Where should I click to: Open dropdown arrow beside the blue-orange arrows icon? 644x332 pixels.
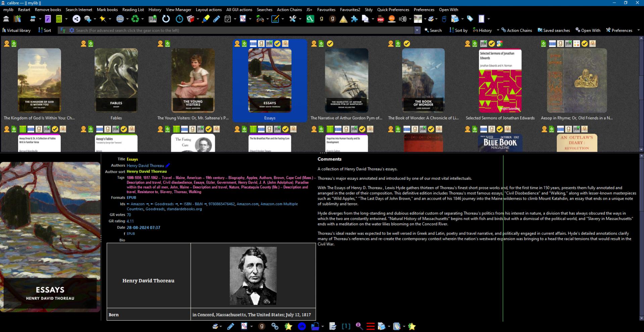[x=40, y=19]
